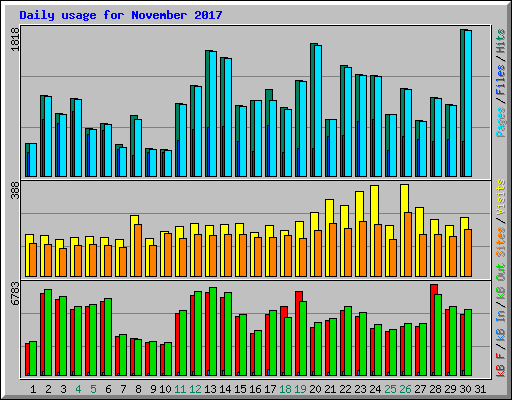The height and width of the screenshot is (400, 512).
Task: Click the Hits legend label
Action: click(500, 41)
